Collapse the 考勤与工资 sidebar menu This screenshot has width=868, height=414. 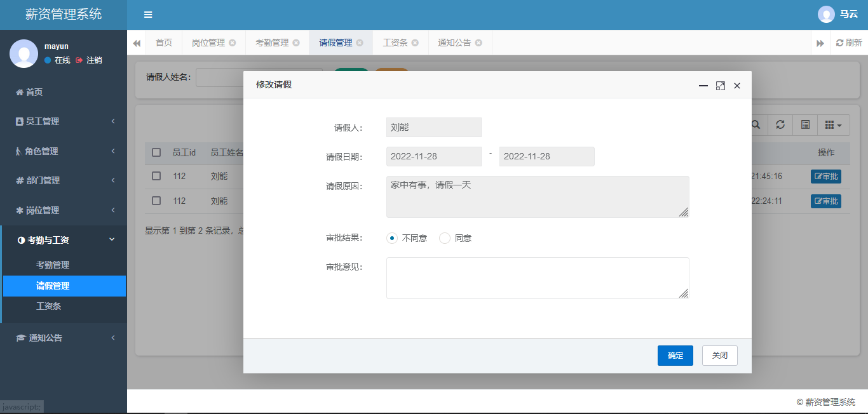[64, 240]
